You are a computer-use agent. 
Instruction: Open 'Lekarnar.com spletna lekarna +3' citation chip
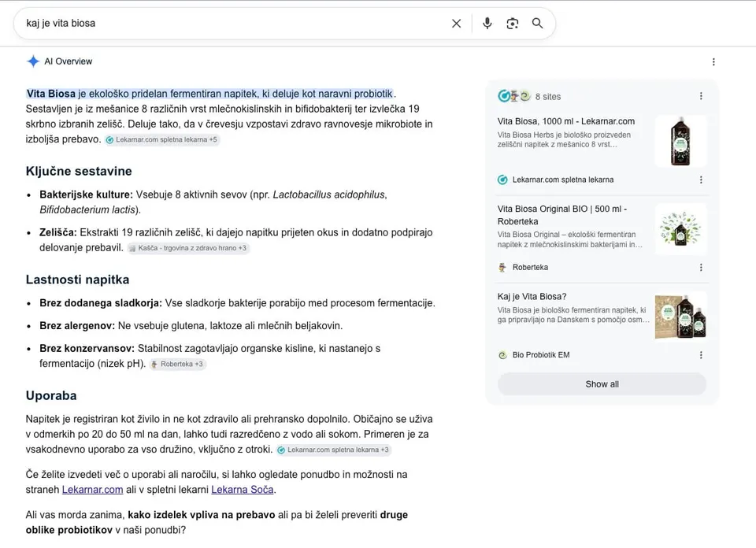[334, 450]
